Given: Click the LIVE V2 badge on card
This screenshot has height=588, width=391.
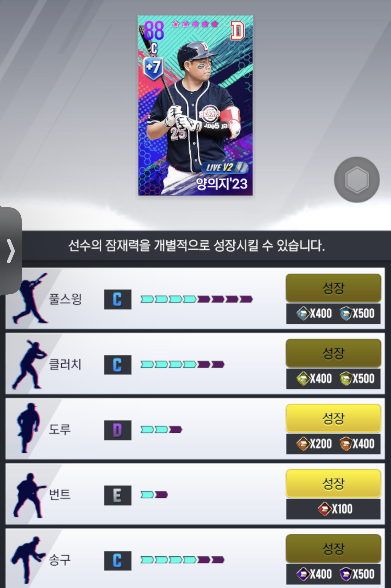Looking at the screenshot, I should click(225, 167).
